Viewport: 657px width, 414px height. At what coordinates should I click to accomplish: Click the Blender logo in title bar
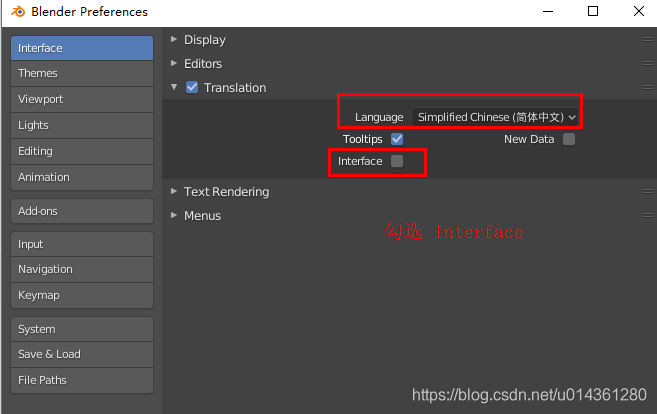[18, 11]
